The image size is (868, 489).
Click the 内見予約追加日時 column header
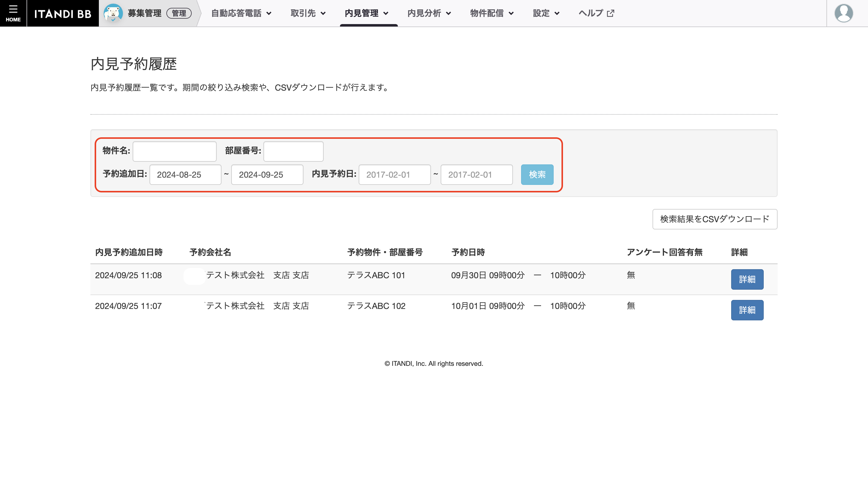[x=129, y=252]
